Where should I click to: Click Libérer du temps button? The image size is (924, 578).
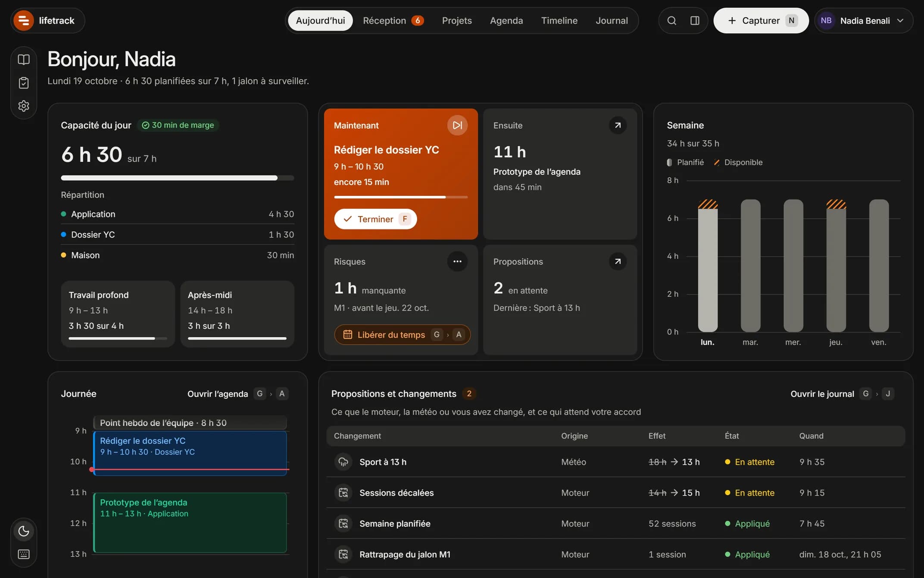[402, 335]
